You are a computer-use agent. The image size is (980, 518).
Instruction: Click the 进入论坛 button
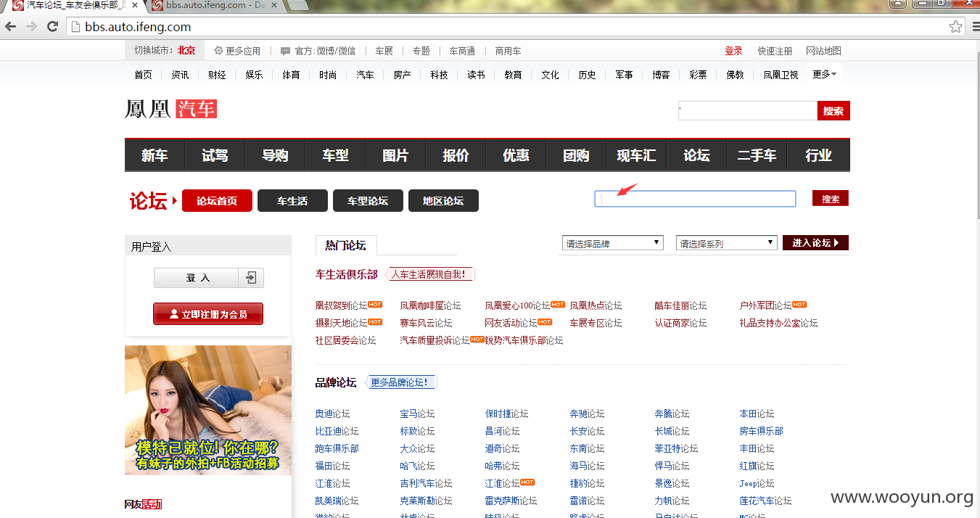point(815,243)
